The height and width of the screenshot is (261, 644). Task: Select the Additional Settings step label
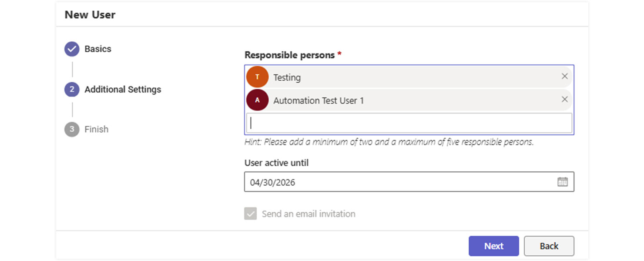click(123, 90)
